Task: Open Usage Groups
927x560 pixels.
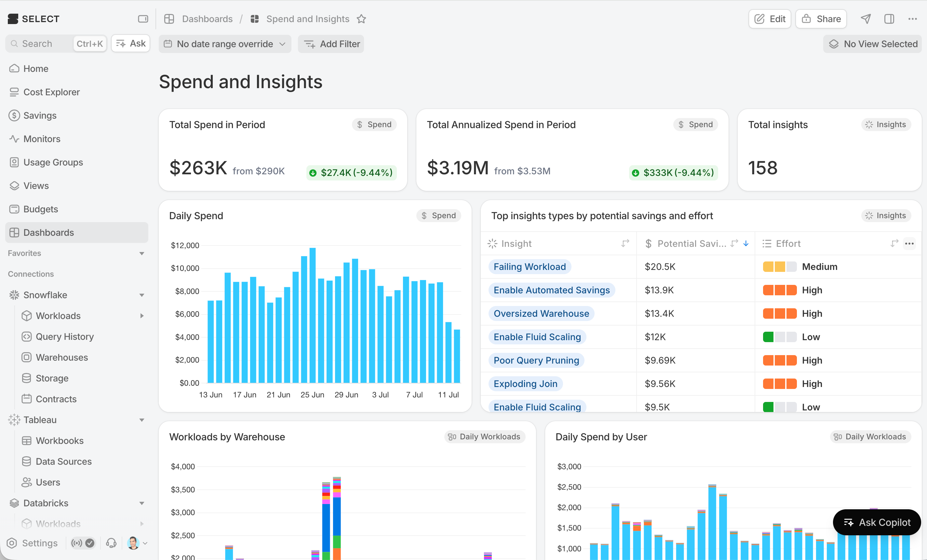Action: (x=77, y=162)
